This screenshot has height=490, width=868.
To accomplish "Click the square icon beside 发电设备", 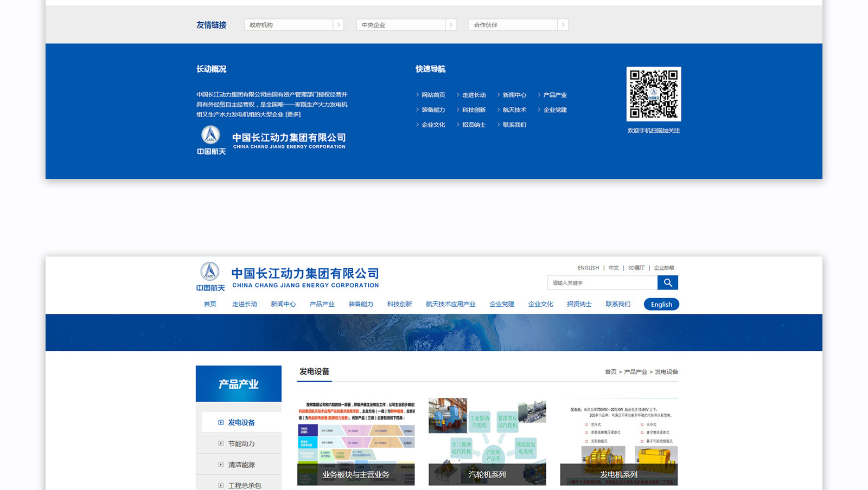I will (221, 422).
